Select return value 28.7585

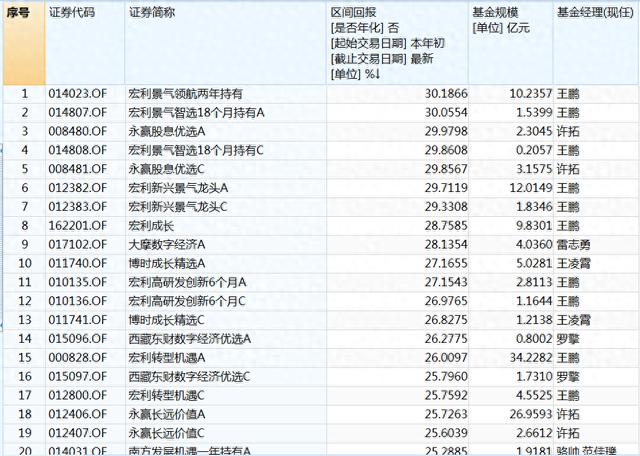pyautogui.click(x=446, y=226)
